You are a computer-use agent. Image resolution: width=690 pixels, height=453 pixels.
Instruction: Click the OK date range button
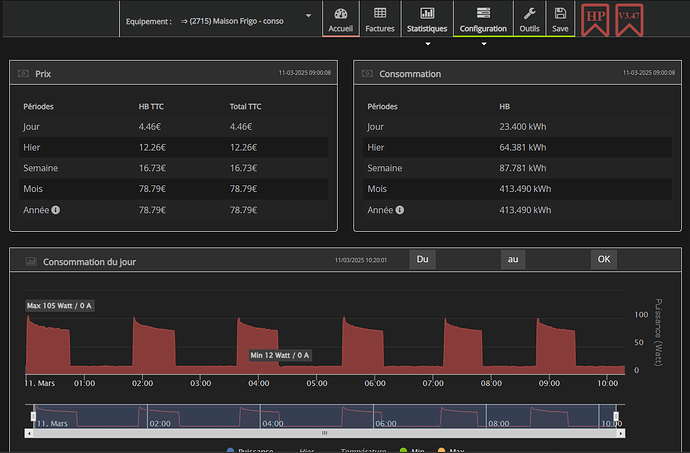(604, 259)
